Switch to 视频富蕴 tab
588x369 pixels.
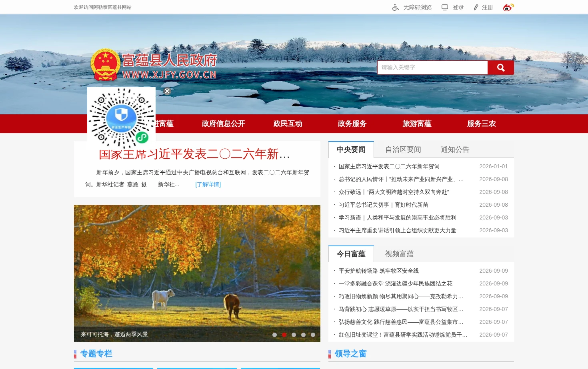(400, 254)
